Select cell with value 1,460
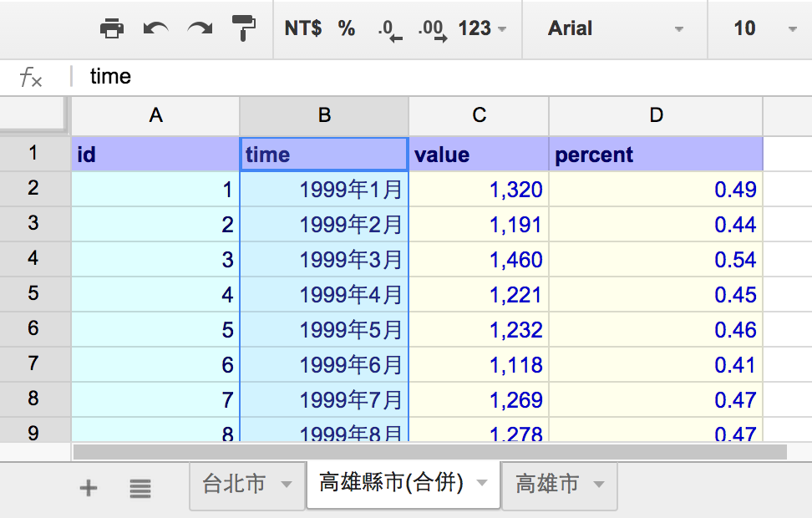This screenshot has width=812, height=518. point(479,260)
